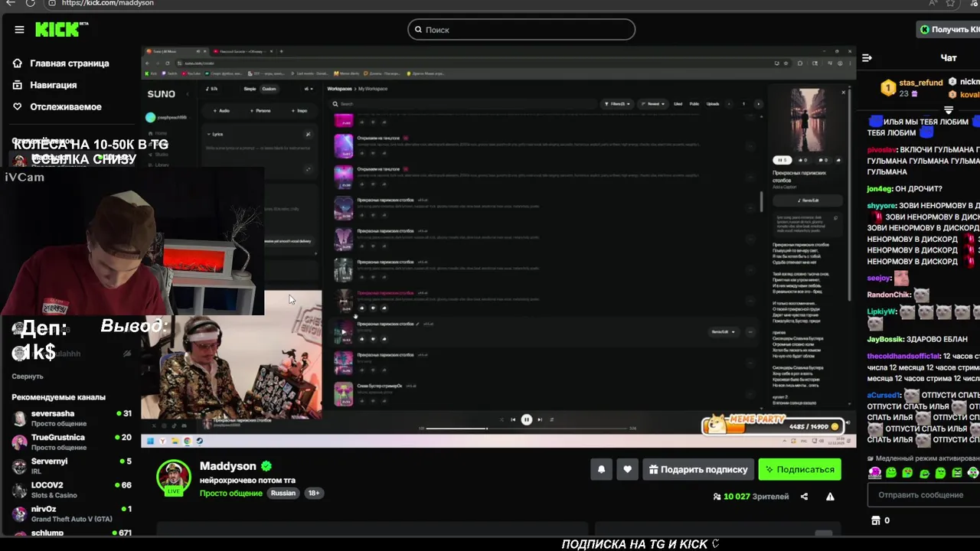Skip to the previous track in Suno player
The image size is (980, 551).
coord(513,419)
